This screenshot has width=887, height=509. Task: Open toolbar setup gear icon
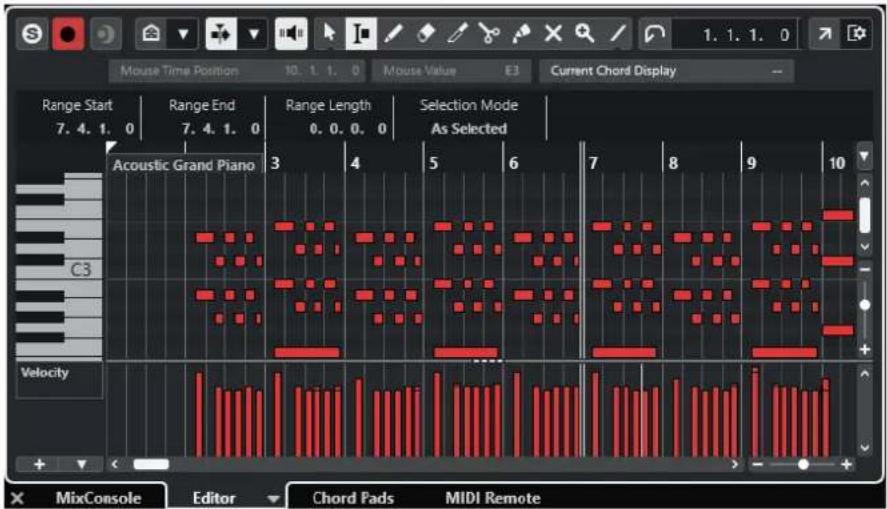[x=856, y=34]
